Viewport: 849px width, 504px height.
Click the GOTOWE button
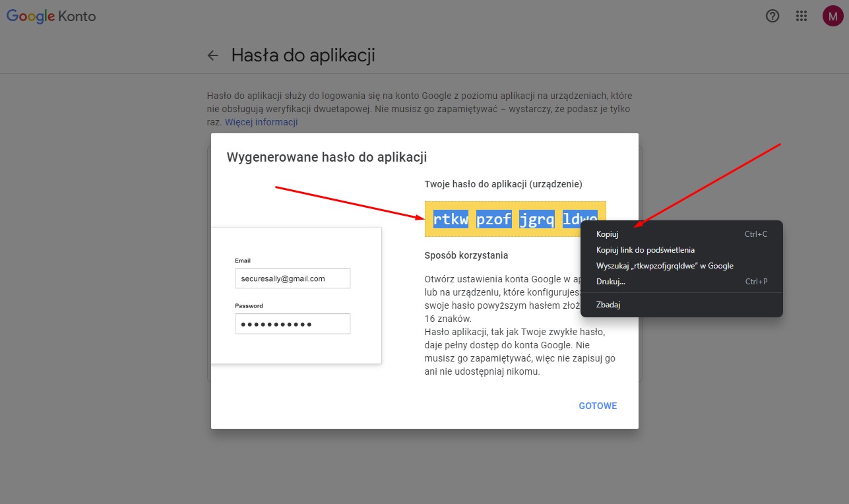click(x=598, y=406)
